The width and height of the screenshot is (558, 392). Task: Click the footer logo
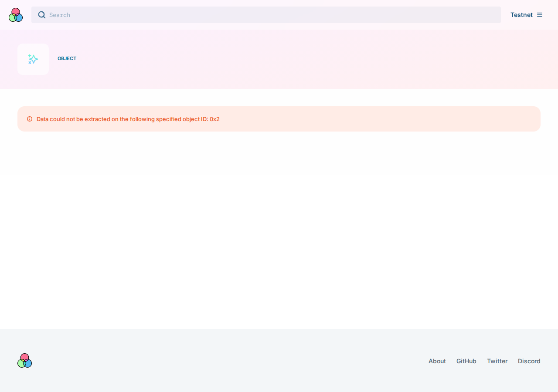(25, 361)
